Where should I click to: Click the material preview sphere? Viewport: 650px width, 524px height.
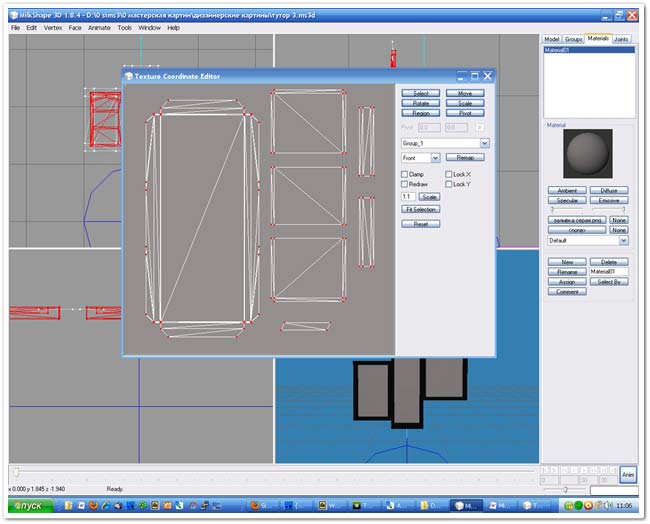(588, 155)
